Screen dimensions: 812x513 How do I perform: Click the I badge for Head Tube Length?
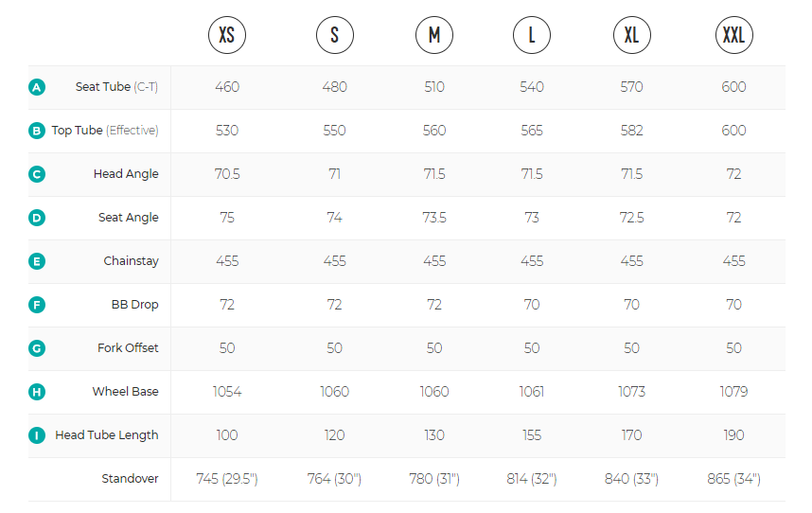pos(37,435)
